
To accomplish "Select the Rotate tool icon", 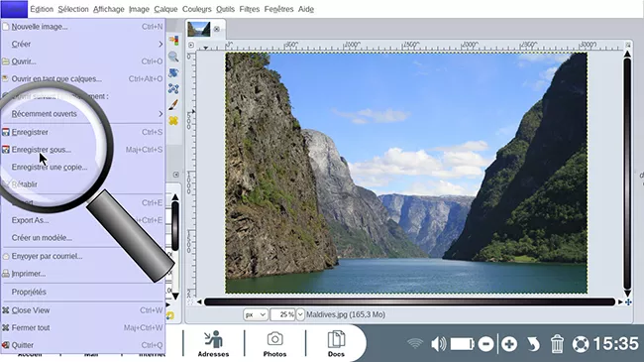I will (x=173, y=72).
